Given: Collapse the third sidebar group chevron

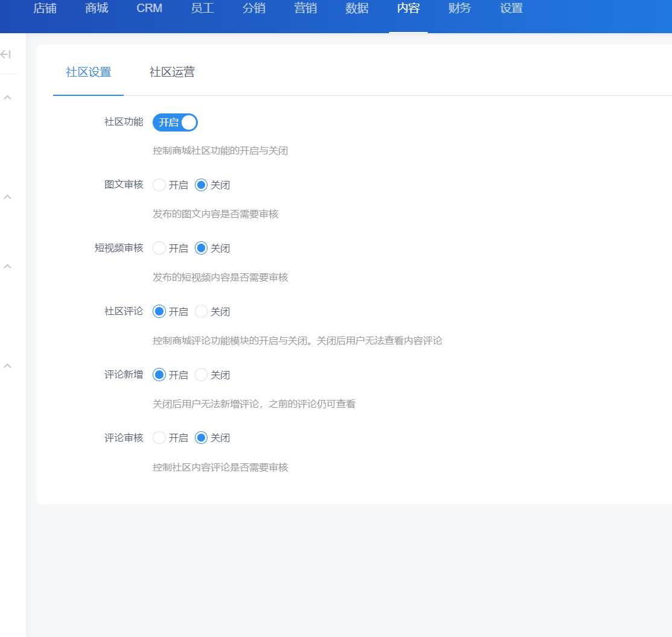Looking at the screenshot, I should [8, 266].
